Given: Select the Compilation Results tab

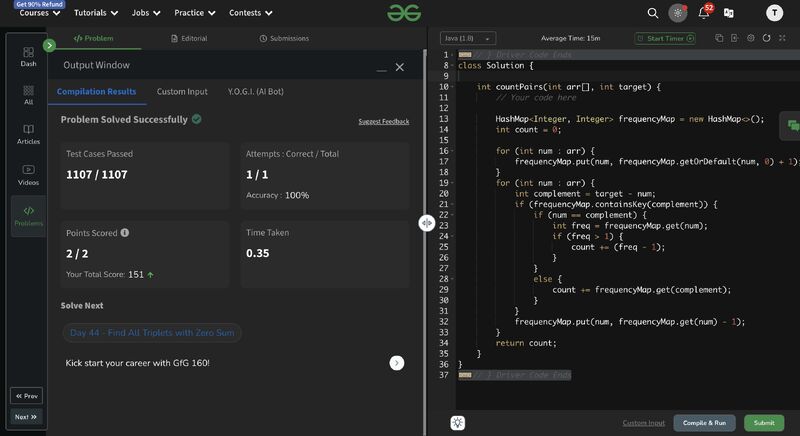Looking at the screenshot, I should click(x=96, y=92).
